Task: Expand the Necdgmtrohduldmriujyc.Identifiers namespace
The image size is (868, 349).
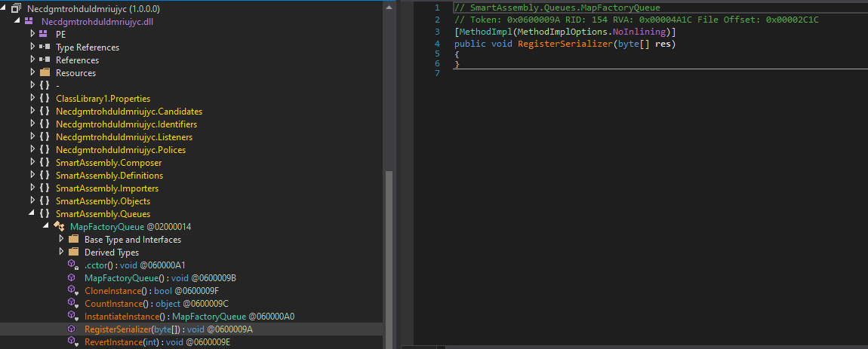Action: (x=32, y=124)
